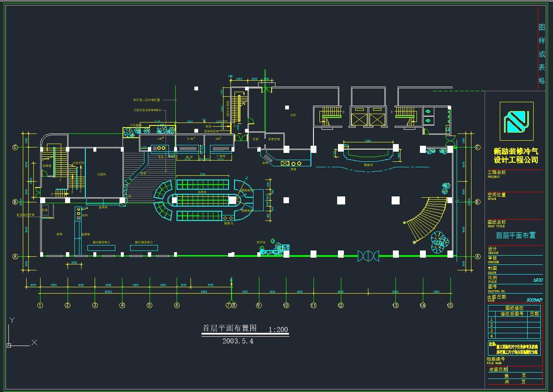The image size is (553, 392).
Task: Click the 图纸修改 revision table header
Action: tap(514, 308)
